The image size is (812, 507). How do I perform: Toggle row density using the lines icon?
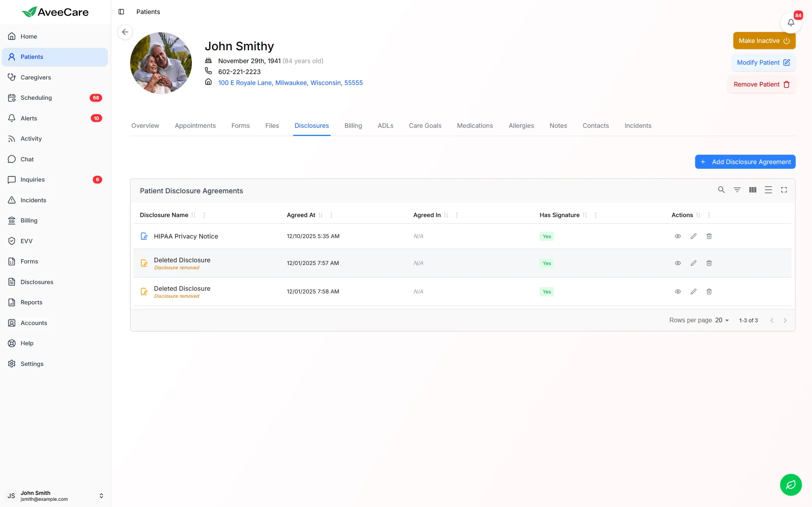point(768,190)
